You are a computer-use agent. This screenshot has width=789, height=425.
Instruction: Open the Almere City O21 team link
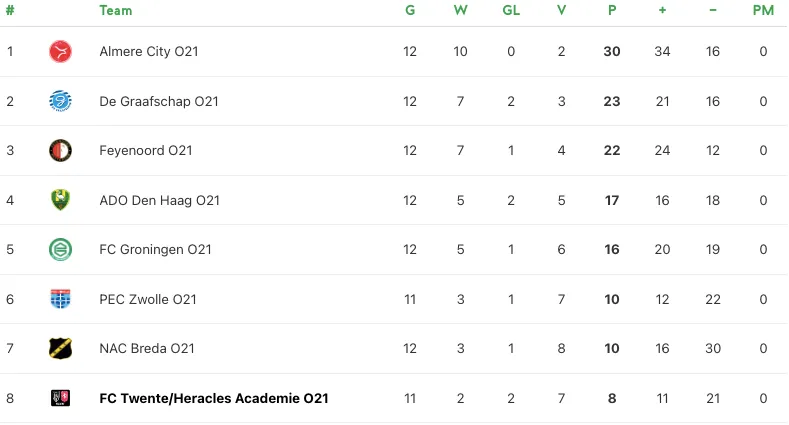(x=149, y=51)
